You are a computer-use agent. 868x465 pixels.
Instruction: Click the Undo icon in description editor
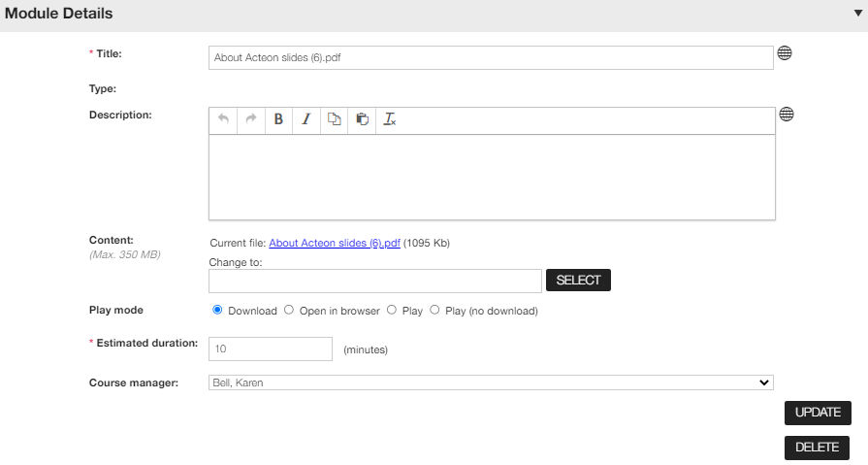223,119
